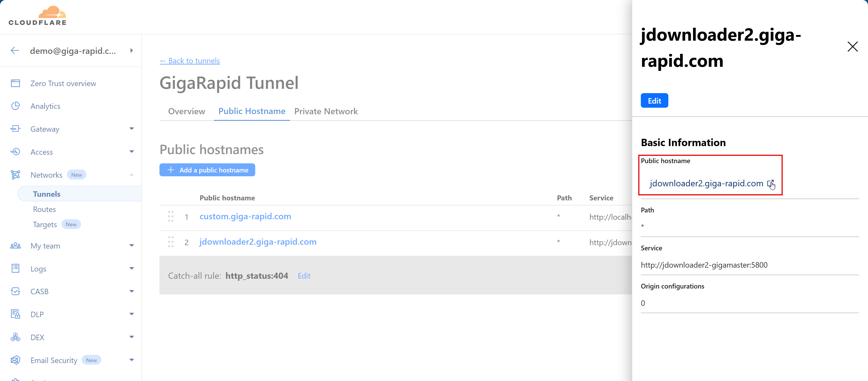Screen dimensions: 868x381
Task: Click the Zero Trust overview icon
Action: click(15, 83)
